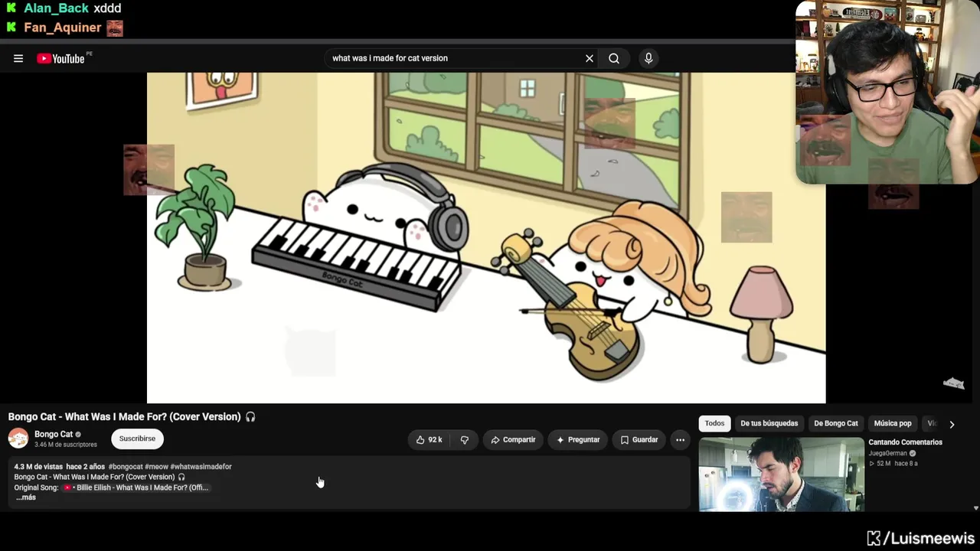Open more actions three-dot menu
Image resolution: width=980 pixels, height=551 pixels.
680,439
